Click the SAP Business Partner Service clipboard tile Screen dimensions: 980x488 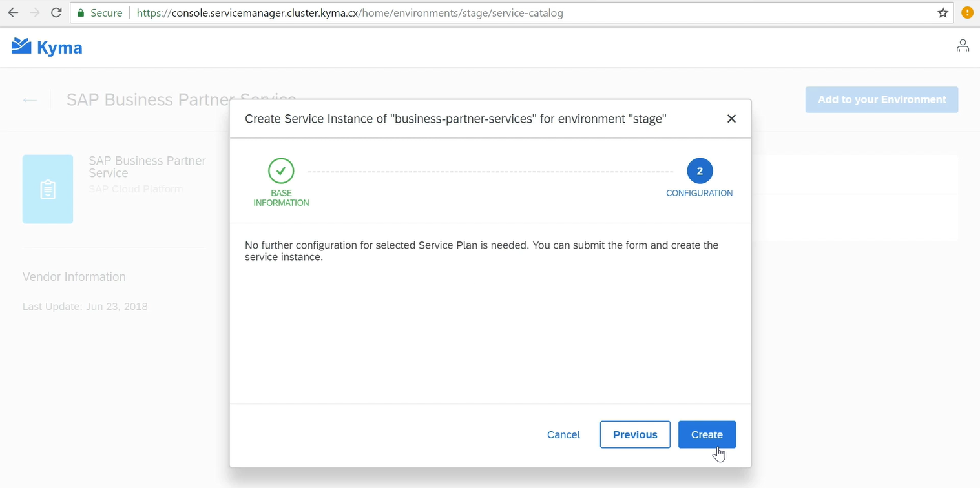[48, 189]
